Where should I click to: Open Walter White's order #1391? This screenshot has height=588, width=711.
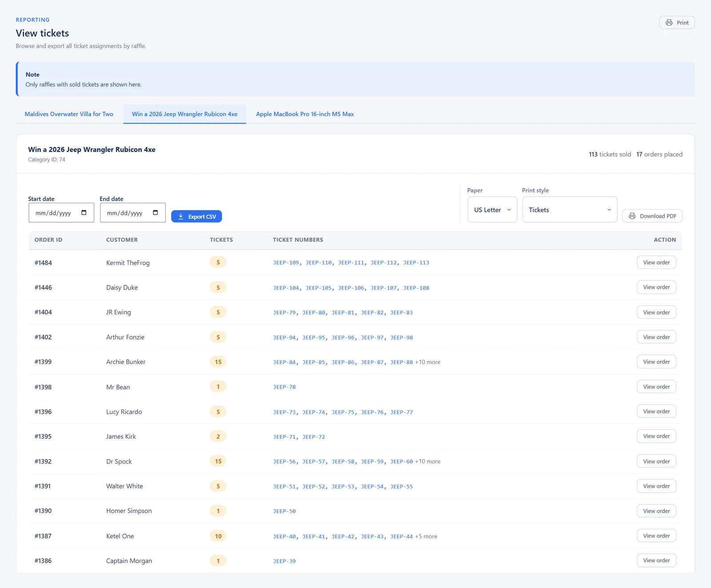[x=656, y=486]
